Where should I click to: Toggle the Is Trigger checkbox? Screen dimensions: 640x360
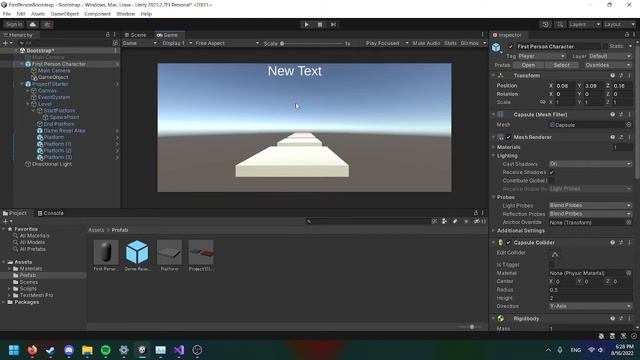(x=552, y=264)
